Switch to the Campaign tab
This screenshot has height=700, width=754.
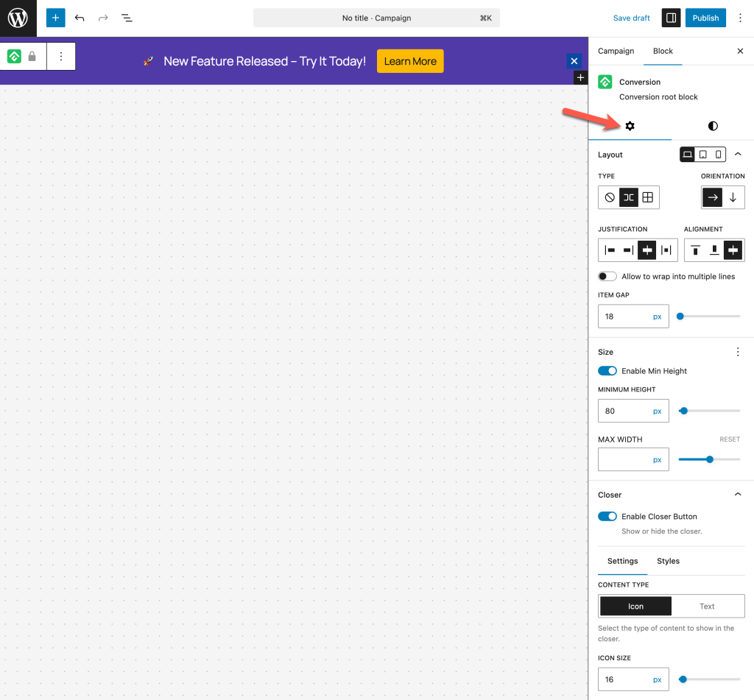tap(616, 51)
